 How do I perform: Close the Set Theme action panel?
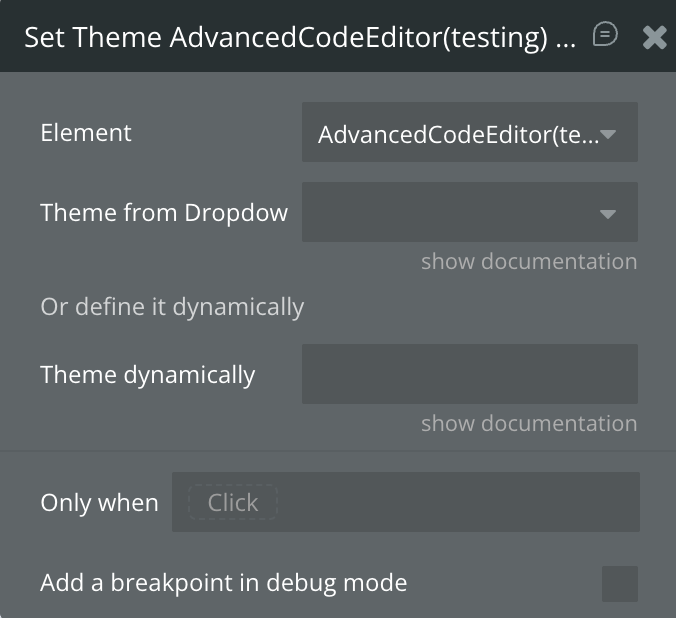point(654,38)
